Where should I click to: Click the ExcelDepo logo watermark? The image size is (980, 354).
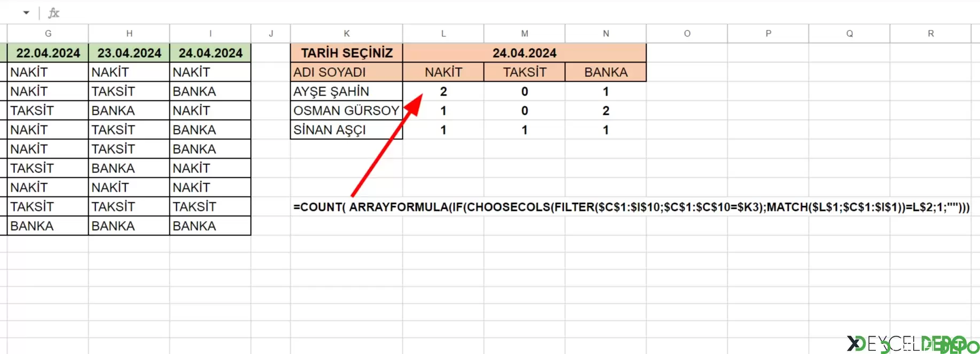point(913,343)
